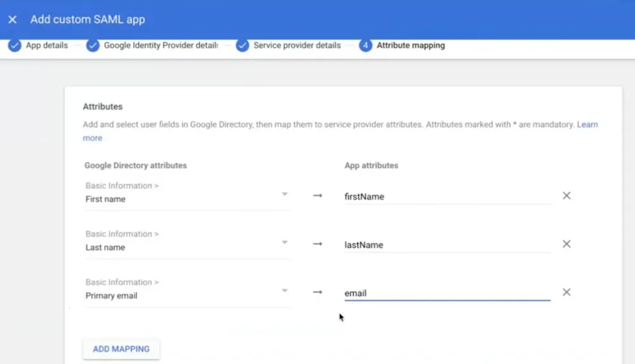
Task: Click the Service provider details checkmark icon
Action: point(242,45)
